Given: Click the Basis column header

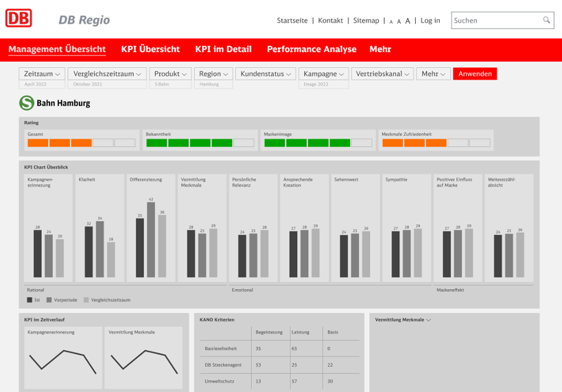Looking at the screenshot, I should pyautogui.click(x=333, y=332).
